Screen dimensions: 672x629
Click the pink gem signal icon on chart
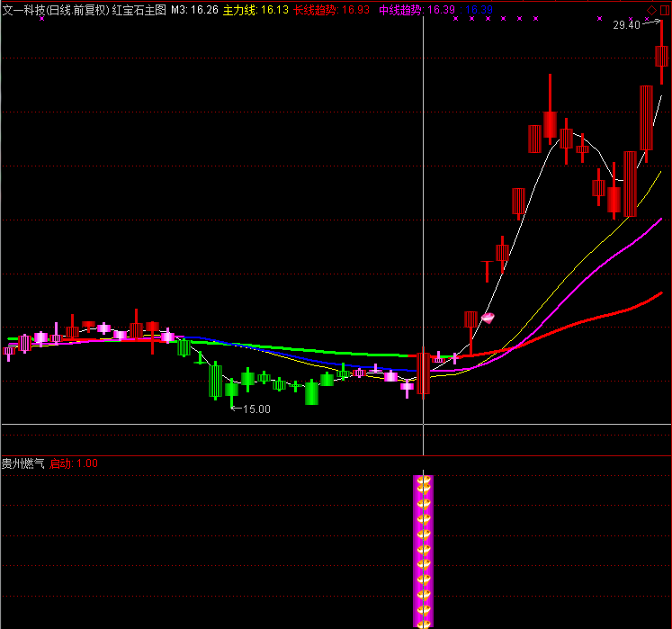coord(488,317)
